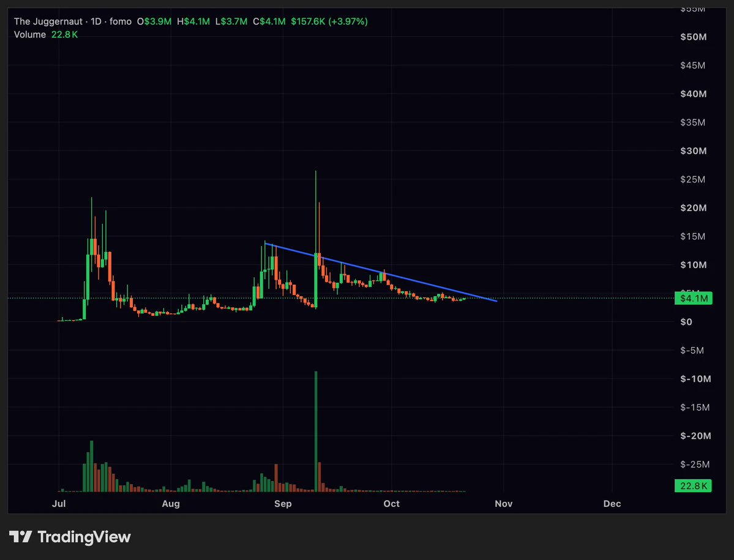Click the blue descending trendline
734x560 pixels.
(x=381, y=272)
